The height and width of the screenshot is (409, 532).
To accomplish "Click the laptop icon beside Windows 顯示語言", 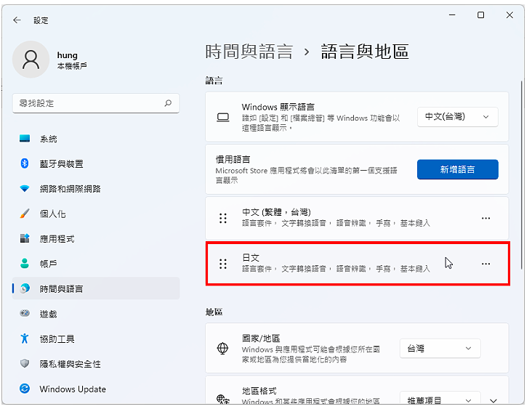I will coord(223,118).
